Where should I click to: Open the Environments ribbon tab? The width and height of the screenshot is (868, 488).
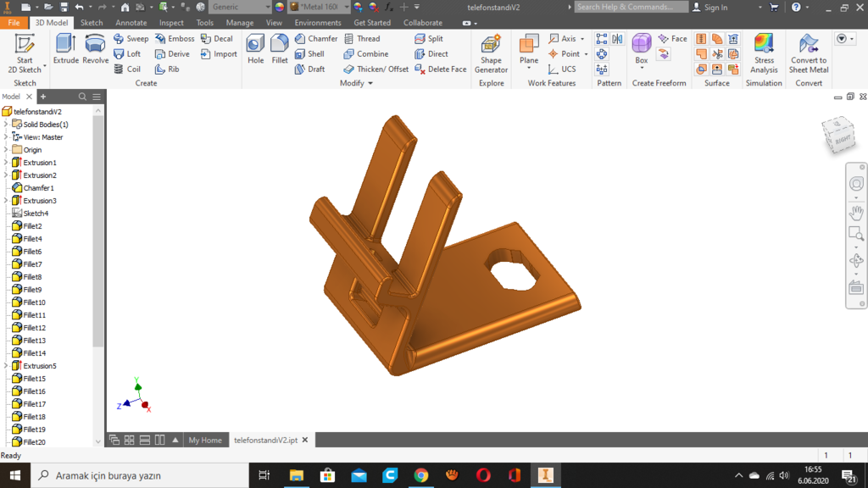pyautogui.click(x=318, y=23)
